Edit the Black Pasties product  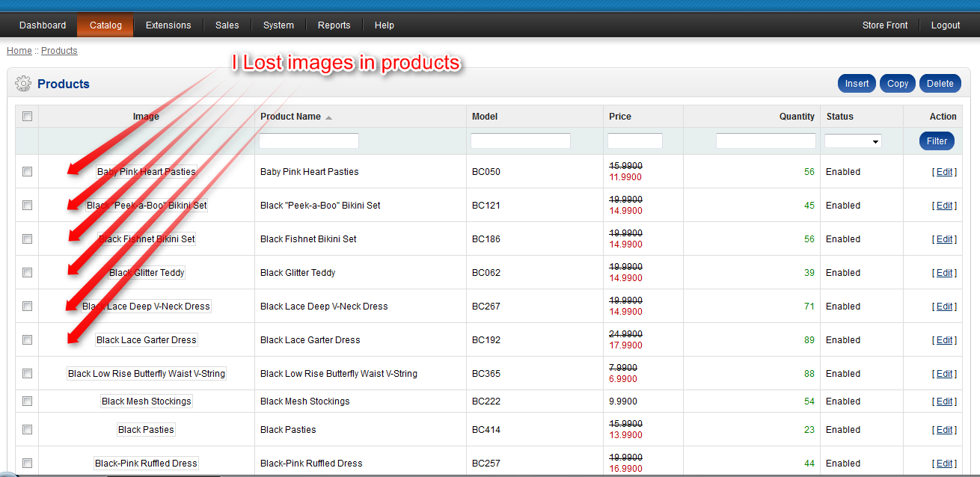[945, 430]
